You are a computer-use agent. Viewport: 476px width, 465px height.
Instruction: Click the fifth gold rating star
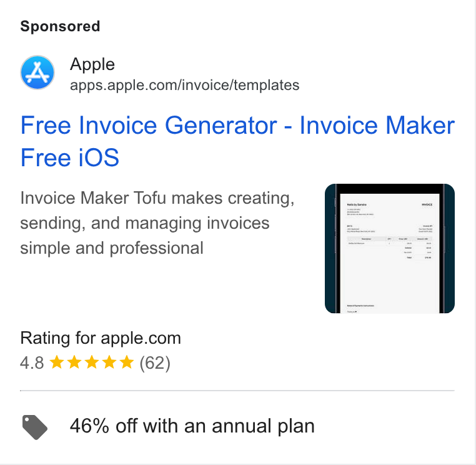click(x=127, y=362)
